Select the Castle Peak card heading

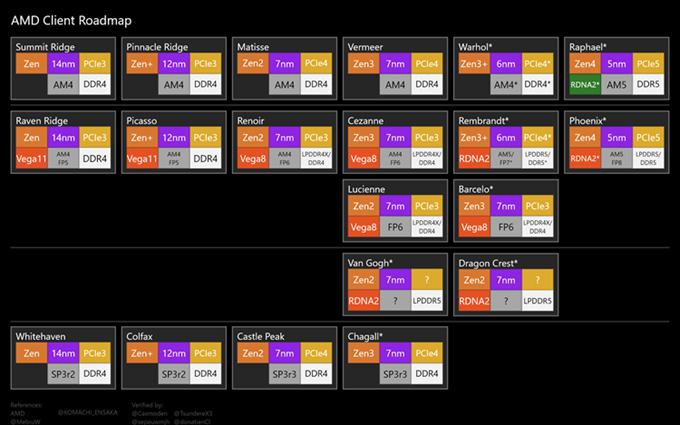coord(261,336)
